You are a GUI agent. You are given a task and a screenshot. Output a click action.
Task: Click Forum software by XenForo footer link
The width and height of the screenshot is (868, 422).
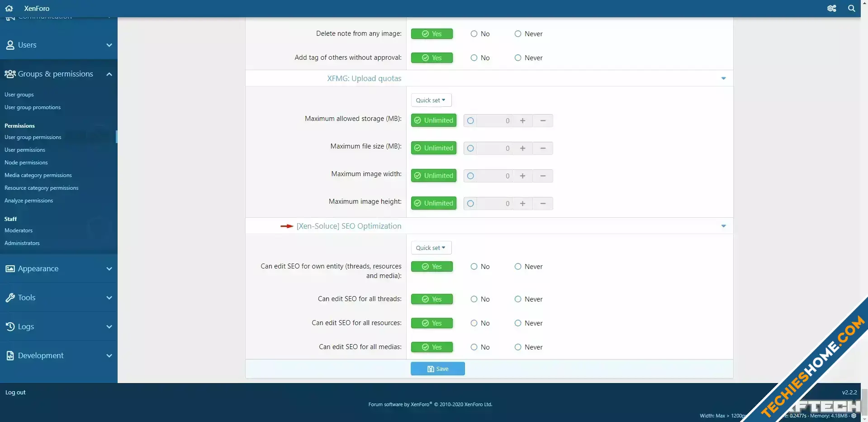(430, 404)
